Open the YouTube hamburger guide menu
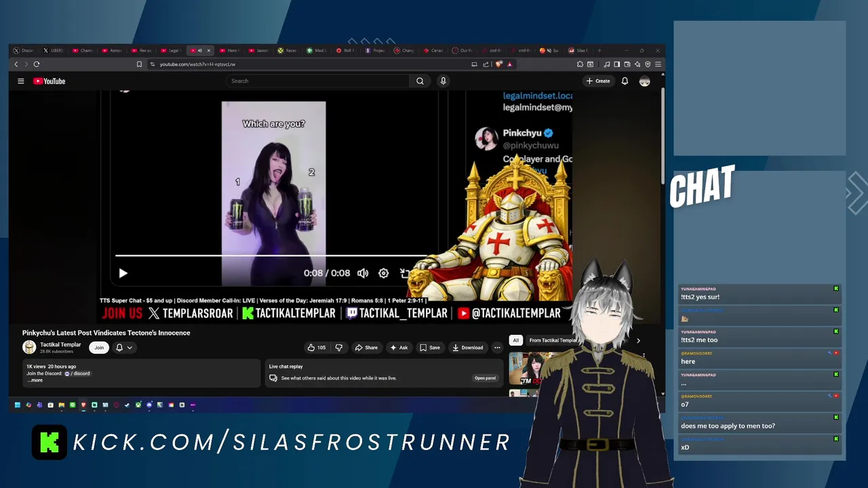 (21, 81)
